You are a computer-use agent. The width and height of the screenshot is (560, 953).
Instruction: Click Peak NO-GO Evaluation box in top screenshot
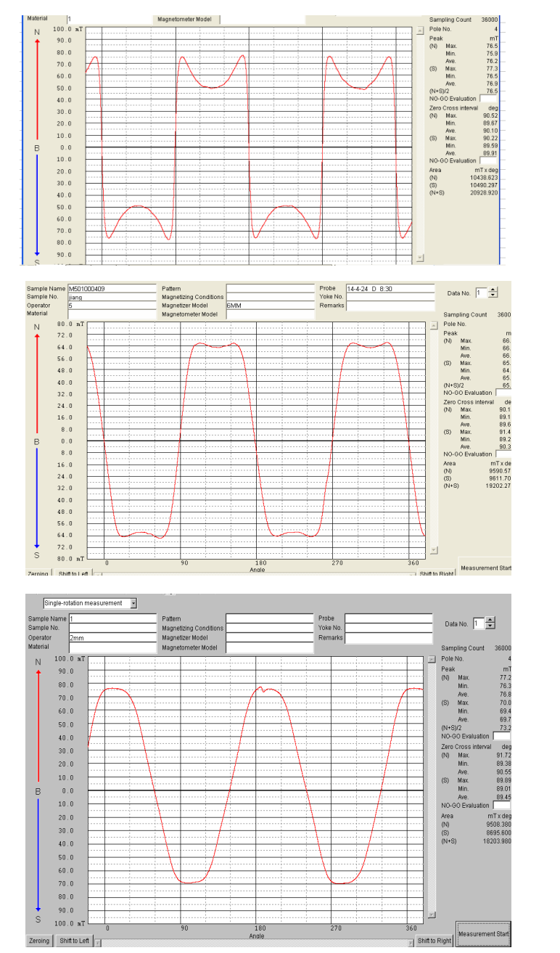coord(490,99)
